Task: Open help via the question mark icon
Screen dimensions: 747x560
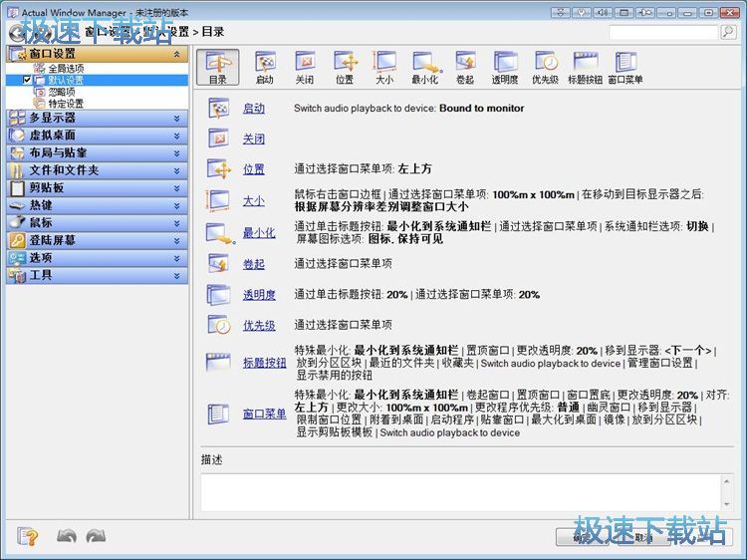Action: click(x=27, y=537)
